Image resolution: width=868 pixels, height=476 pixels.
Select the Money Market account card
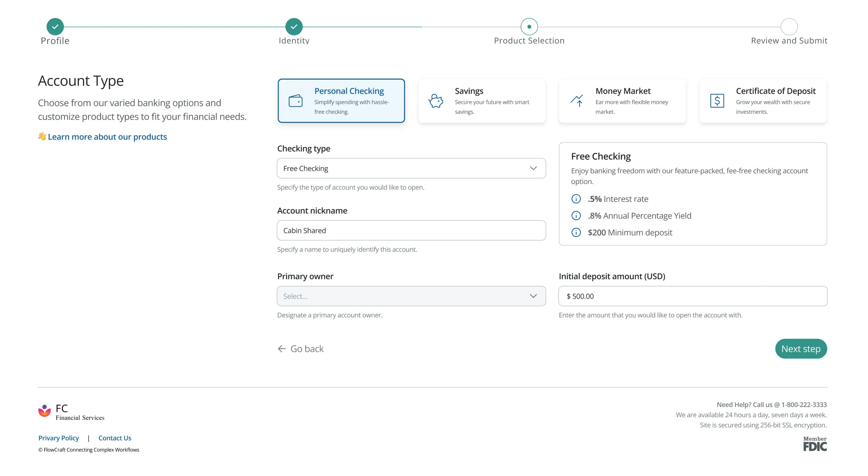tap(622, 101)
